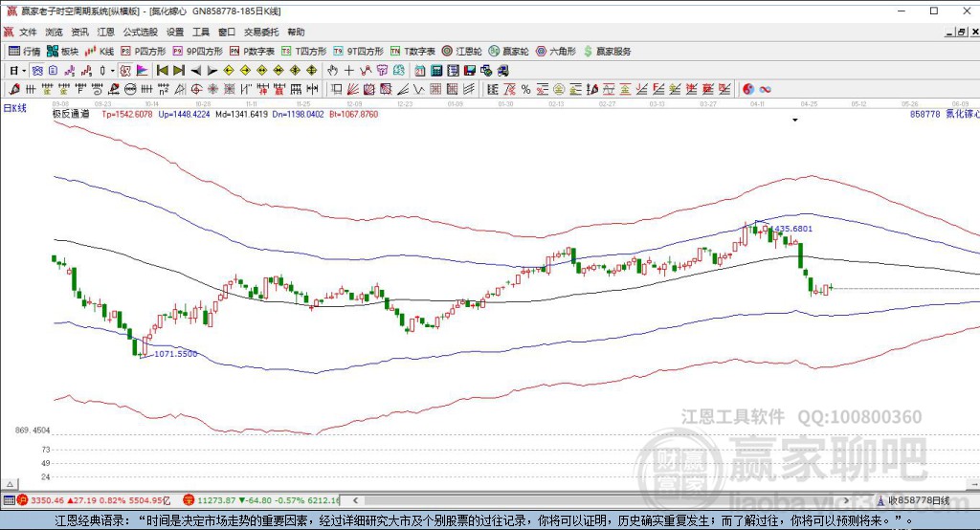Click the blue infinity loop icon
This screenshot has width=980, height=530.
[765, 89]
